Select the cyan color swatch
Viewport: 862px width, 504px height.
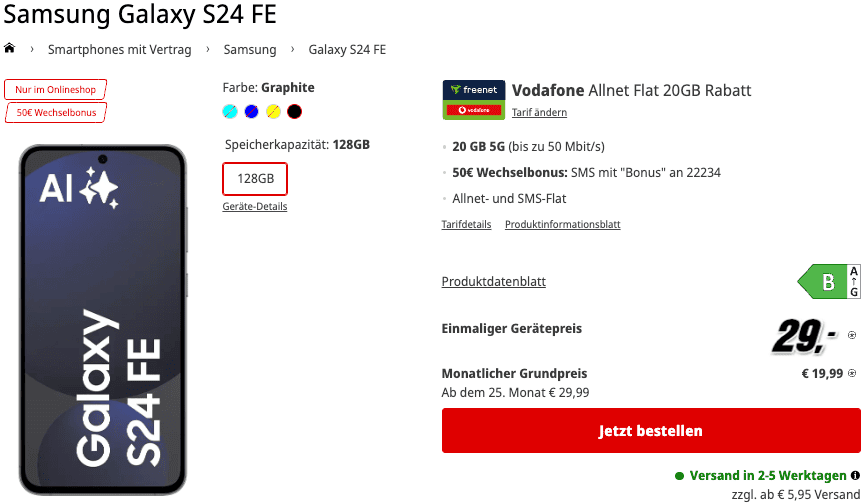point(230,112)
